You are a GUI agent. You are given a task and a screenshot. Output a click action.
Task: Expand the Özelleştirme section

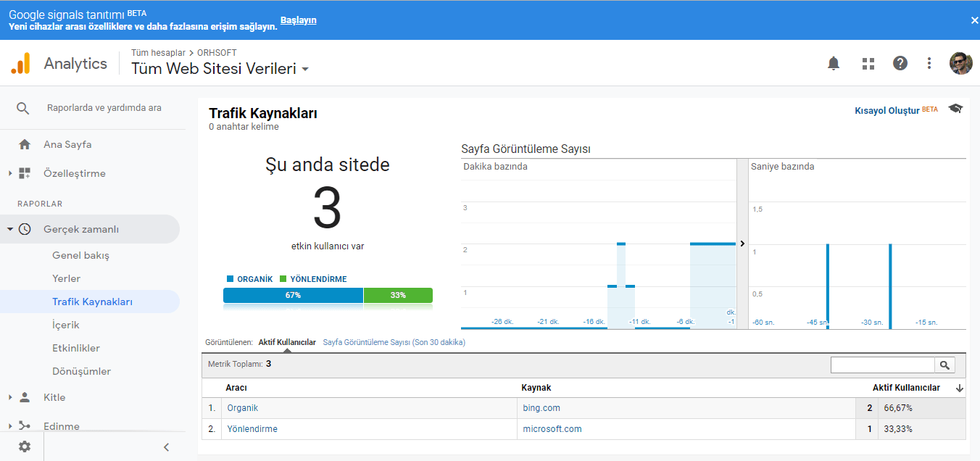tap(10, 173)
